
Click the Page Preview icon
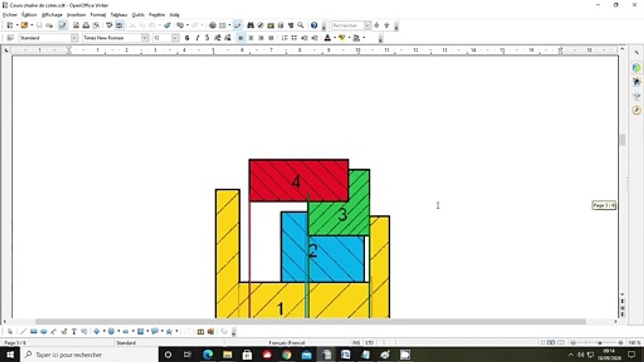coord(96,25)
